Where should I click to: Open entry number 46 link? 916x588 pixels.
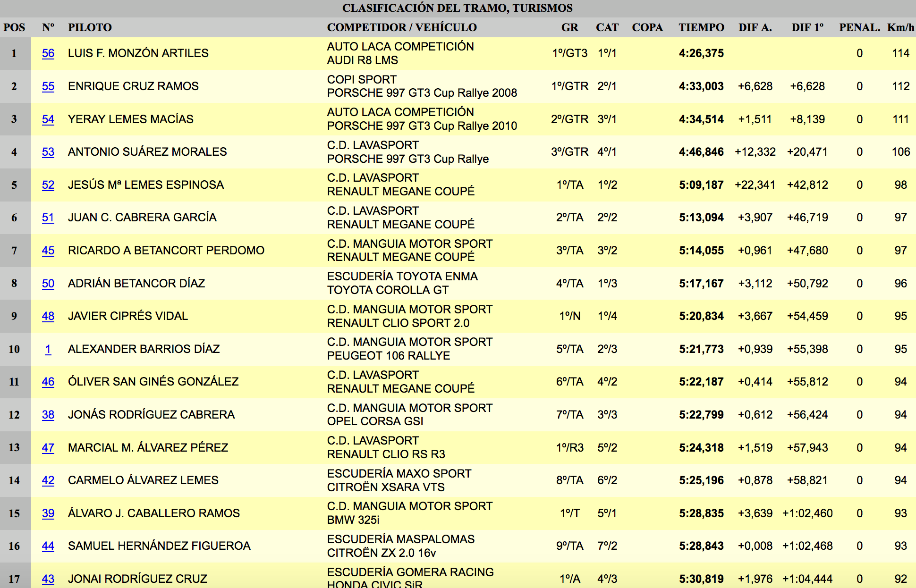click(48, 382)
